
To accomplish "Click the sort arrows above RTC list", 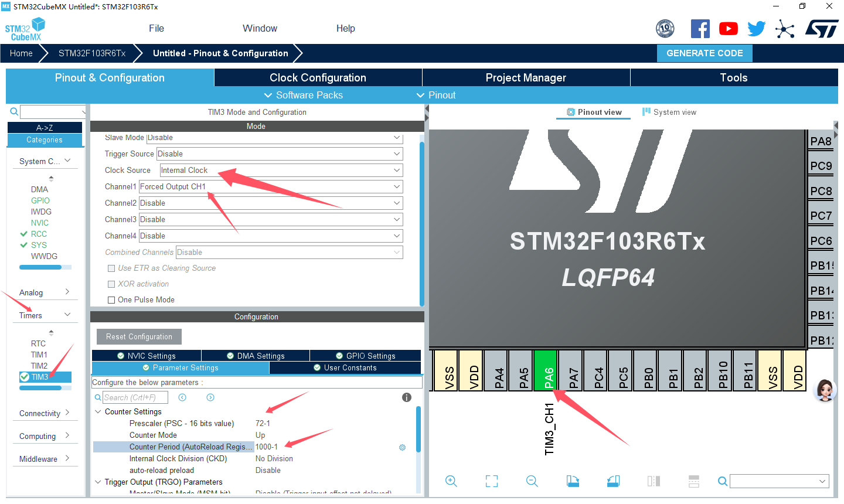I will click(x=51, y=333).
